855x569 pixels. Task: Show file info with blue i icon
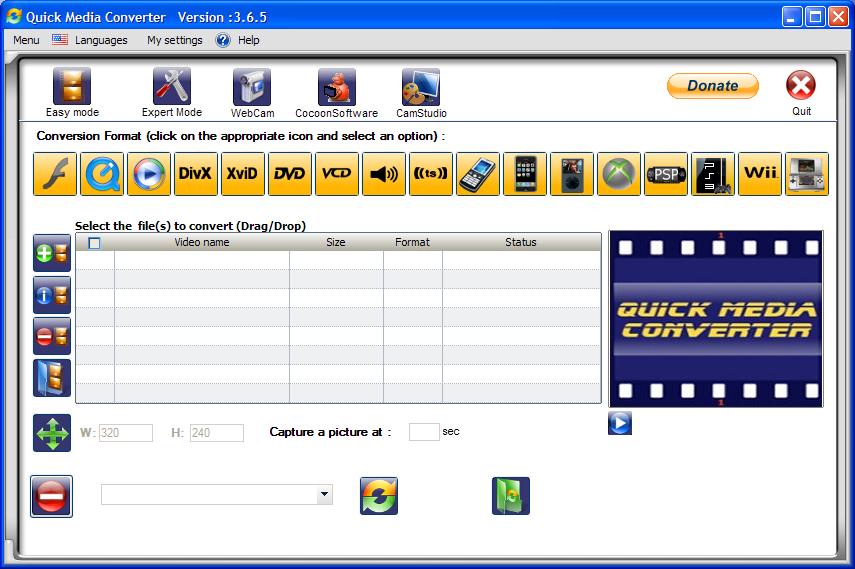[52, 295]
